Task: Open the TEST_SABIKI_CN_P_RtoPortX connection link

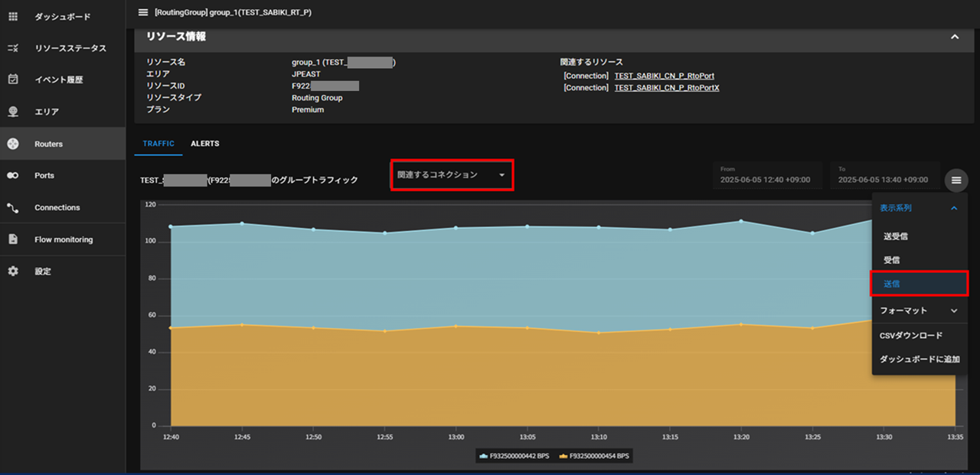Action: [666, 88]
